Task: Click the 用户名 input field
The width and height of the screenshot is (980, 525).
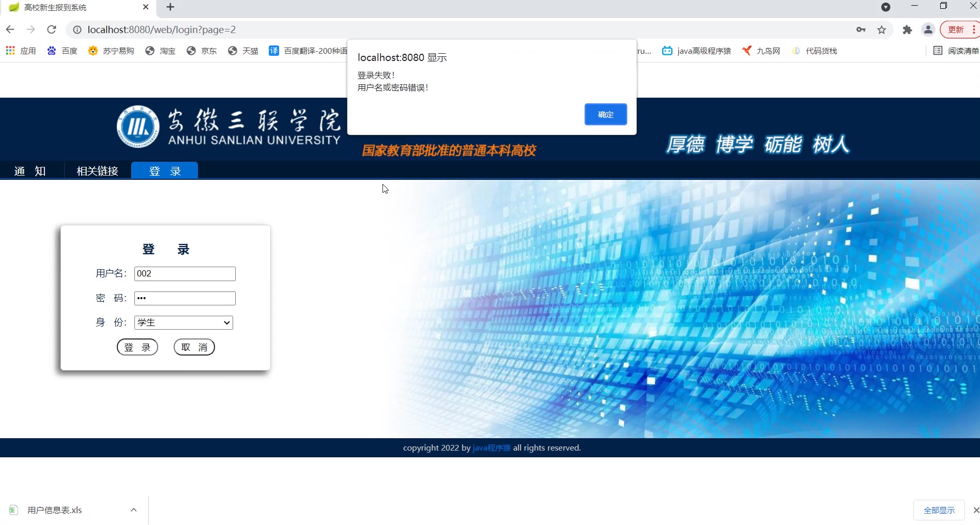Action: click(x=185, y=274)
